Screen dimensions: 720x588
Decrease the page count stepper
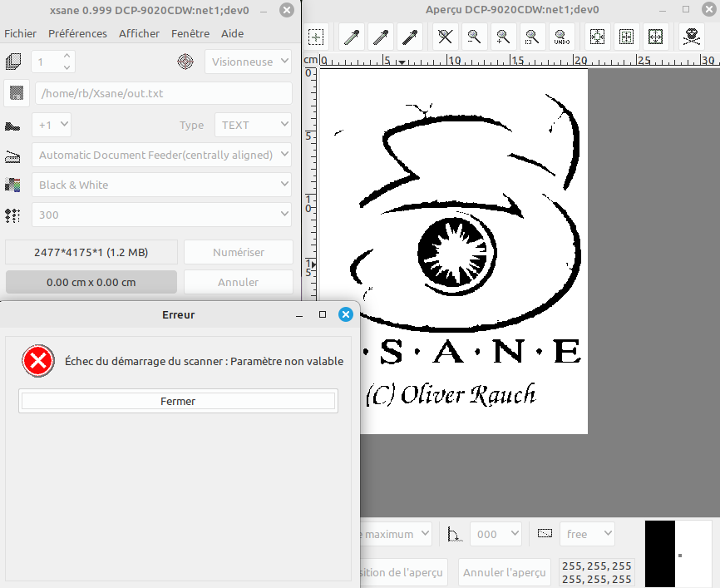click(67, 67)
